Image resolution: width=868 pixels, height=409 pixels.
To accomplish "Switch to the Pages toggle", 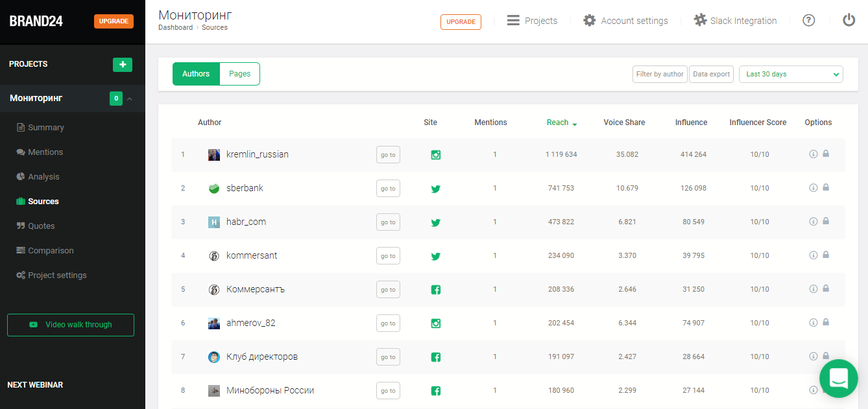I will pyautogui.click(x=239, y=74).
